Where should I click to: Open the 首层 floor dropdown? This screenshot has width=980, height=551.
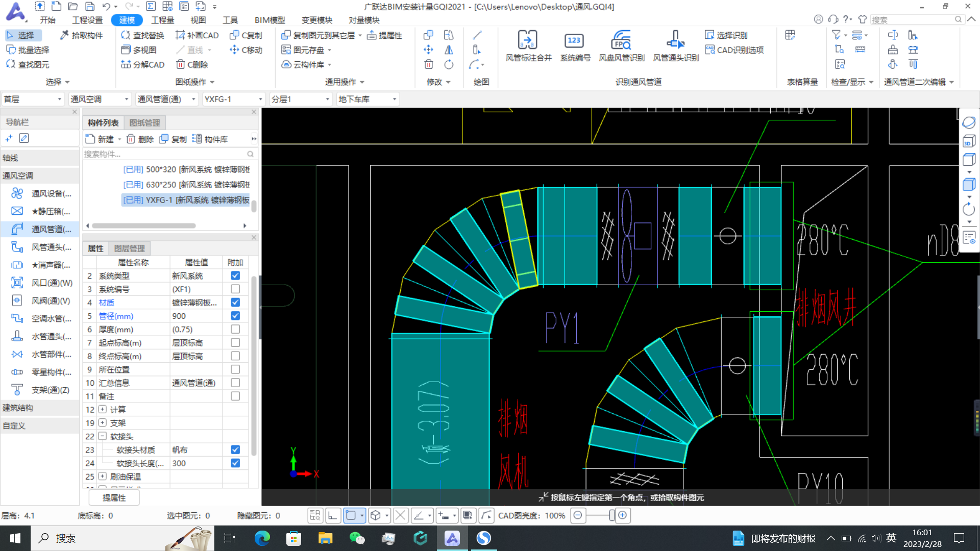pos(33,99)
